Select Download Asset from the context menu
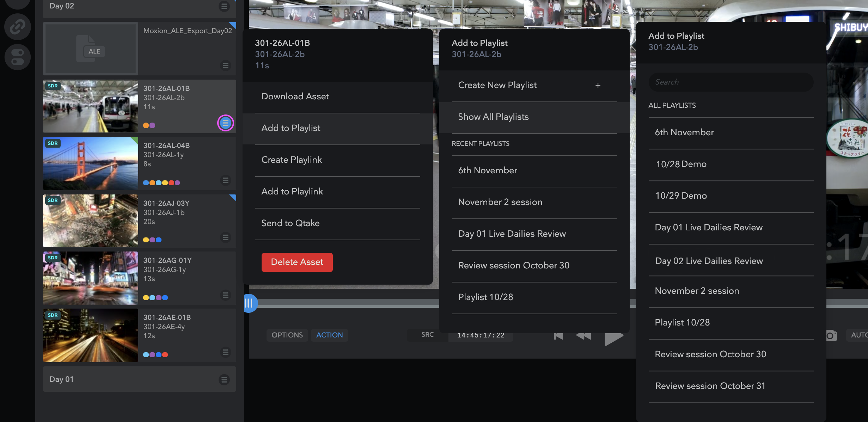 [x=295, y=96]
